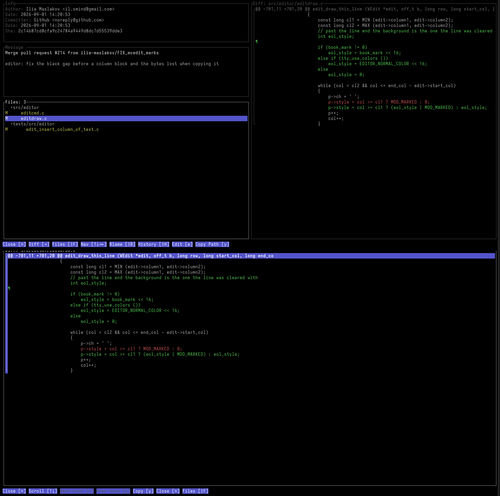Screen dimensions: 500x496
Task: Click the dimmed Next Hunk button
Action: click(77, 491)
